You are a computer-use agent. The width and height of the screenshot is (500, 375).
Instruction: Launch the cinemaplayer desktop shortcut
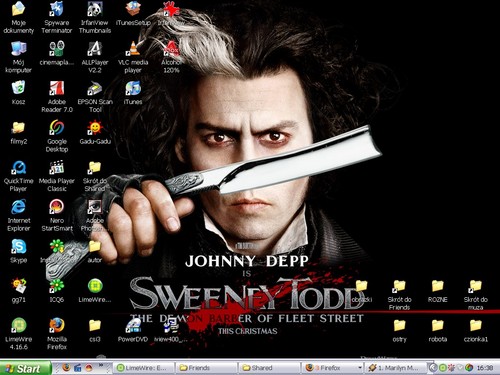57,53
